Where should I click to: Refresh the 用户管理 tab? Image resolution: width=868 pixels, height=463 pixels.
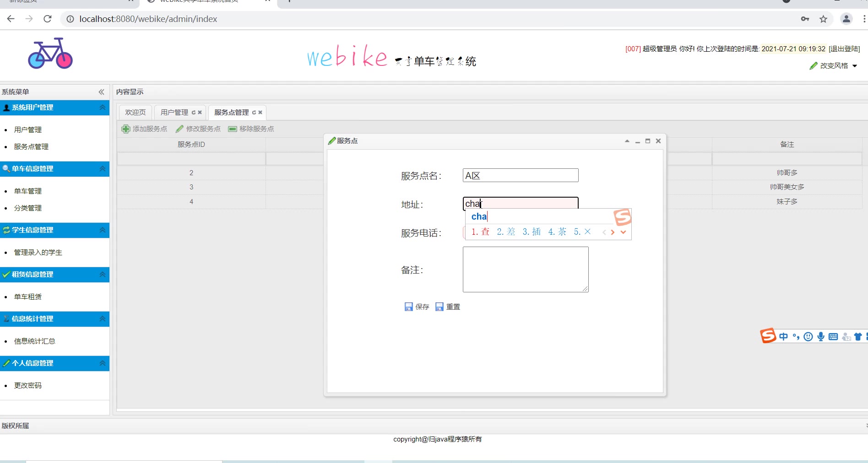[194, 113]
